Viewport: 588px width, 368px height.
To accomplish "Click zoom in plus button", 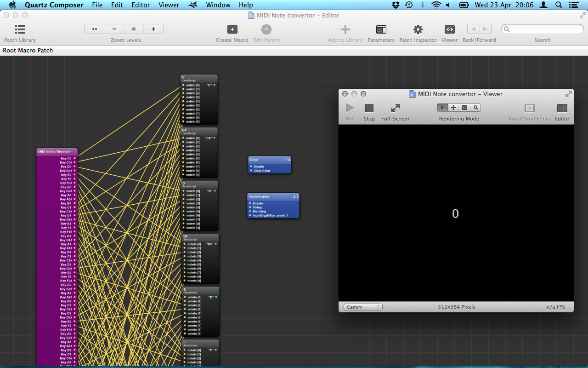I will click(153, 29).
